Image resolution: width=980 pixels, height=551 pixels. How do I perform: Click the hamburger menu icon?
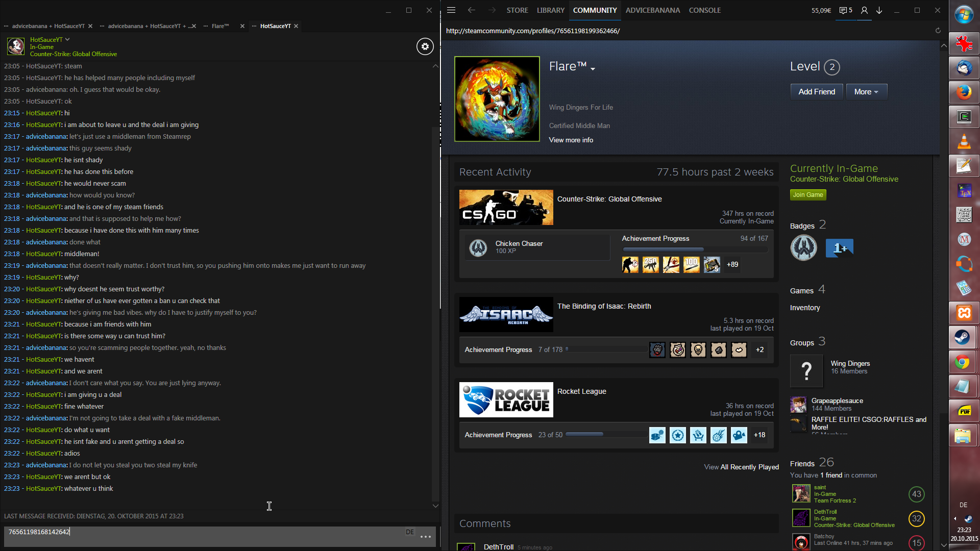tap(451, 10)
